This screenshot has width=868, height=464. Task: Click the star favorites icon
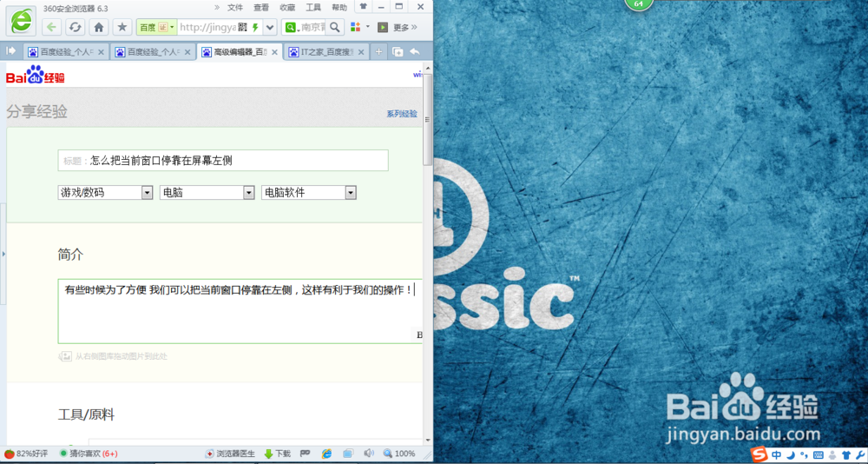pos(122,27)
